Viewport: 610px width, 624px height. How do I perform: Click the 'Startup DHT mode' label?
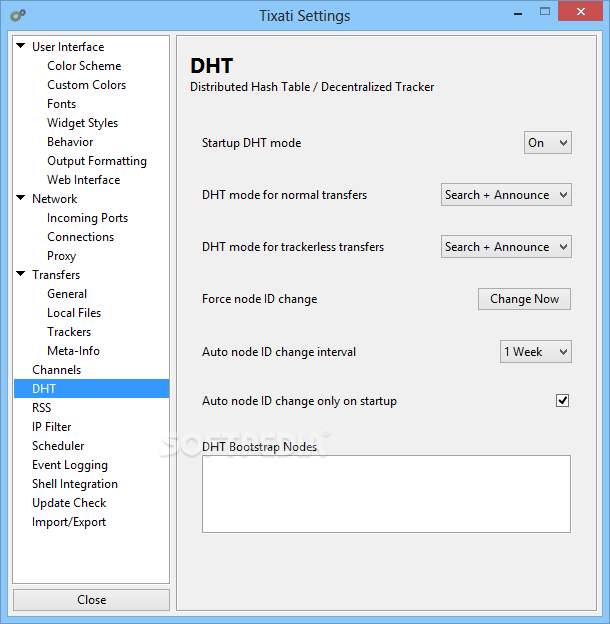251,143
